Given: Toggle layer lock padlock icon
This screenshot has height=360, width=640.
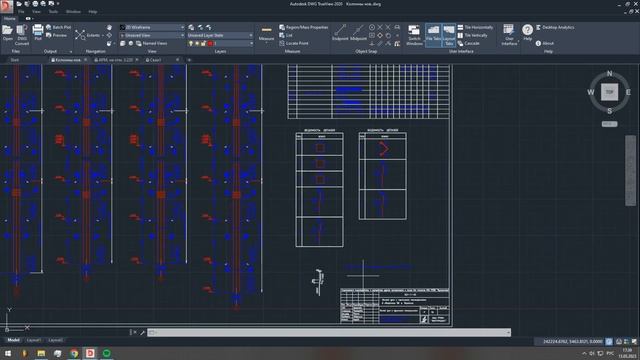Looking at the screenshot, I should (x=203, y=43).
